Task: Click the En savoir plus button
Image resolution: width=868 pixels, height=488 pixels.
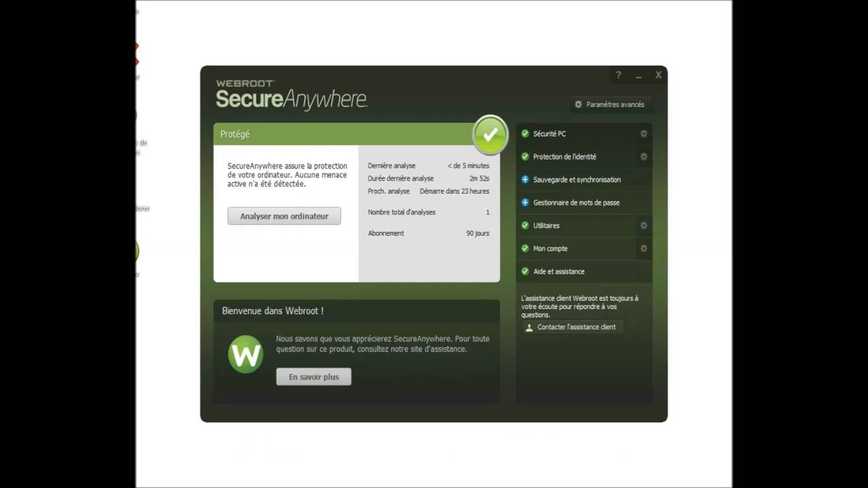Action: click(313, 377)
